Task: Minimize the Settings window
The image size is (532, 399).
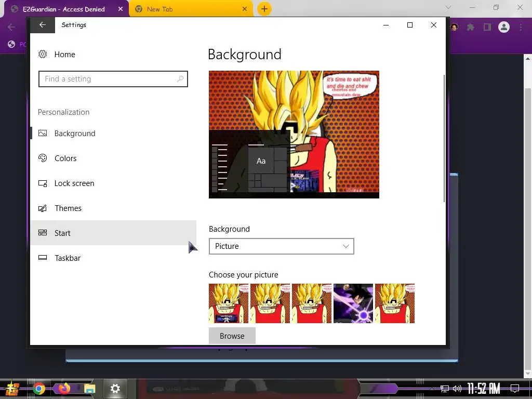Action: tap(386, 25)
